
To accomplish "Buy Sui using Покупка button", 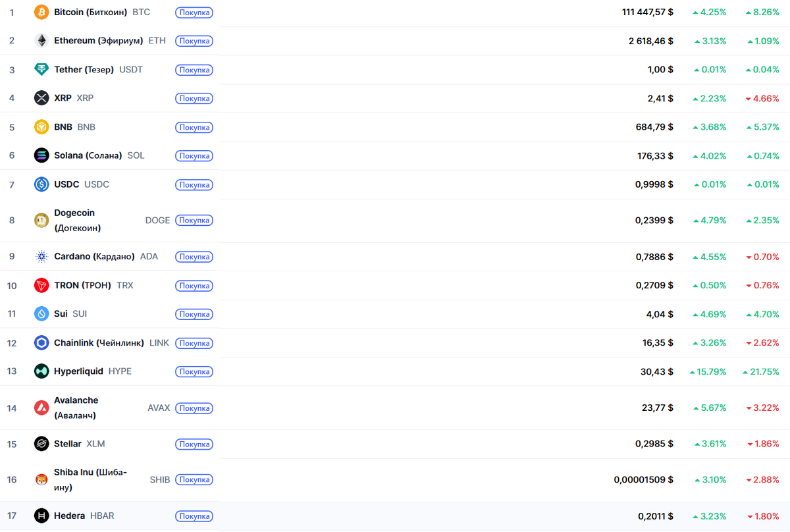I will point(194,314).
